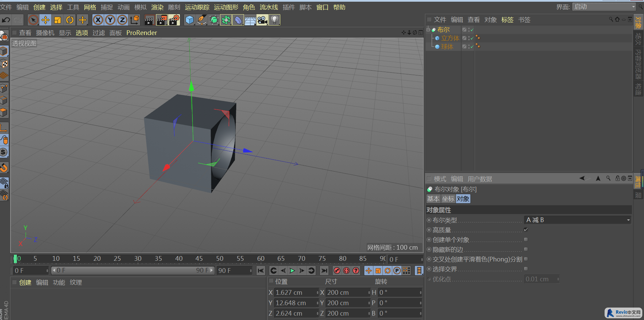Toggle X axis lock

[98, 20]
